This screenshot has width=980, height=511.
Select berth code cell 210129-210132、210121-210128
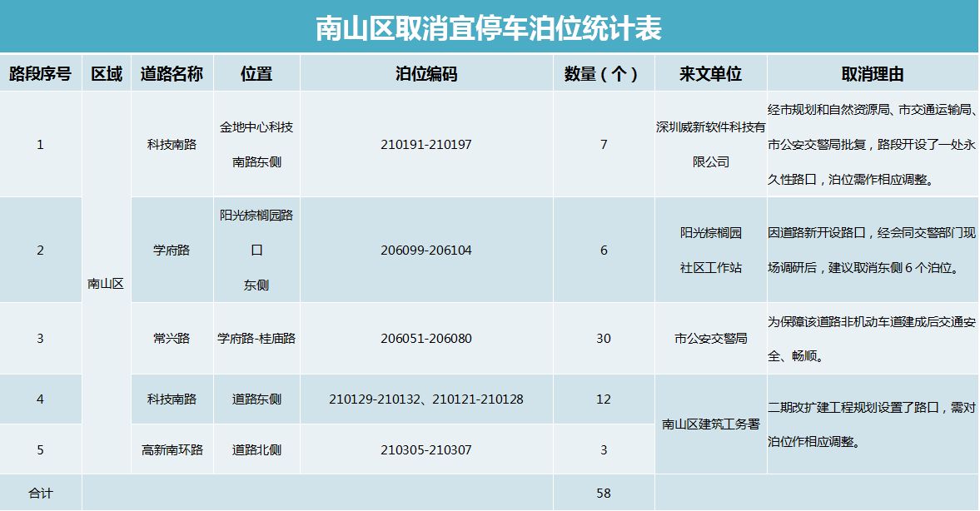point(426,399)
